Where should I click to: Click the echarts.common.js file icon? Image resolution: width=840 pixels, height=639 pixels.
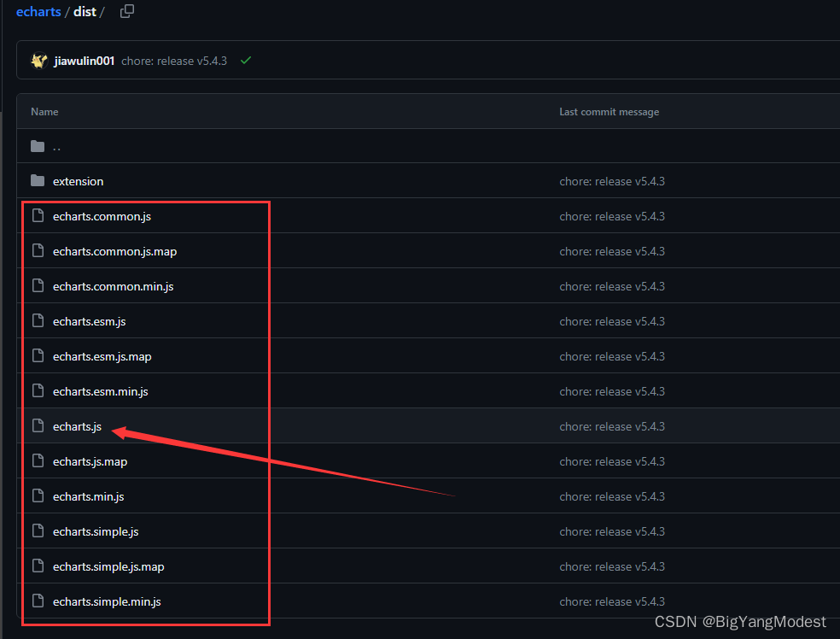point(38,215)
